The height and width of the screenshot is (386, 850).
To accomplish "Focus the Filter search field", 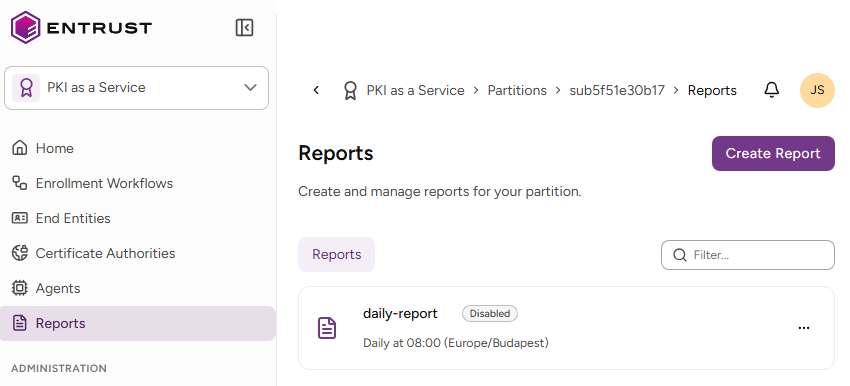I will click(748, 255).
